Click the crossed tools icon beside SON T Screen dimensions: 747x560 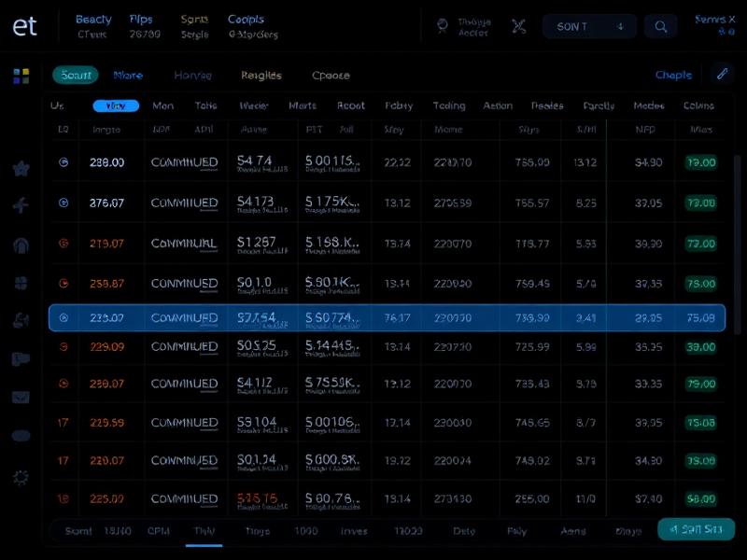(519, 26)
